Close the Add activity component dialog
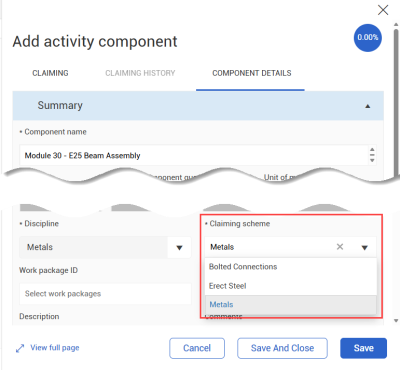This screenshot has height=370, width=400. (383, 10)
